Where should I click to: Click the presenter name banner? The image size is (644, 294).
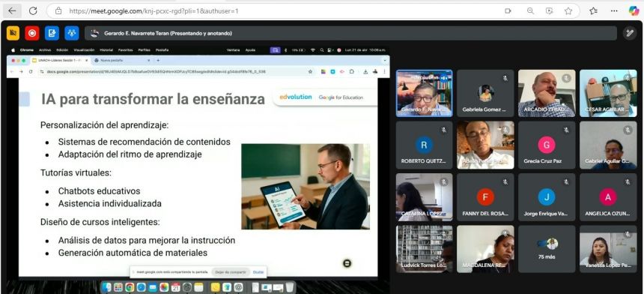tap(350, 33)
